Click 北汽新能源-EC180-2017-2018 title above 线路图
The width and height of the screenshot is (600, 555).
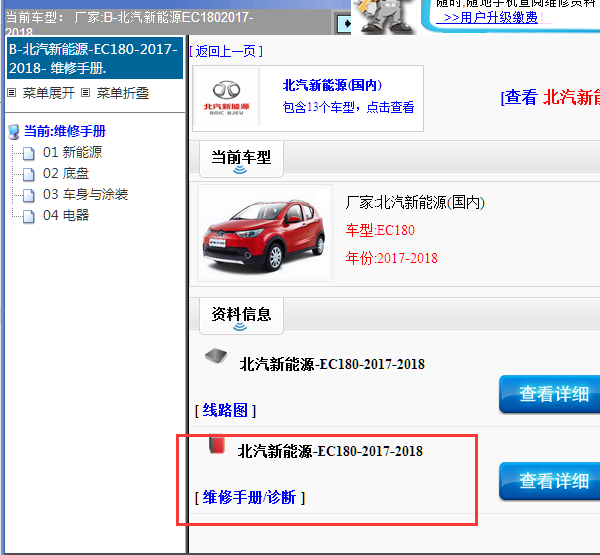[x=332, y=364]
